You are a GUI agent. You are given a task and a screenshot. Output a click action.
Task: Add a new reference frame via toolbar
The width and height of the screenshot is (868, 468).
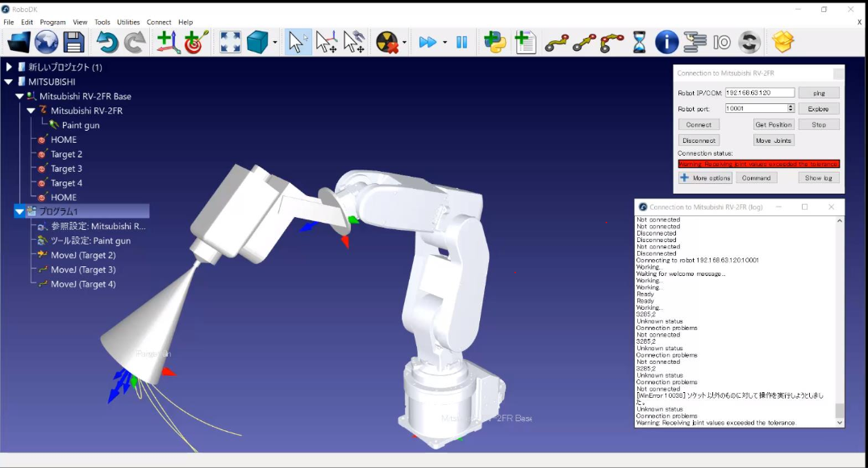(x=168, y=42)
